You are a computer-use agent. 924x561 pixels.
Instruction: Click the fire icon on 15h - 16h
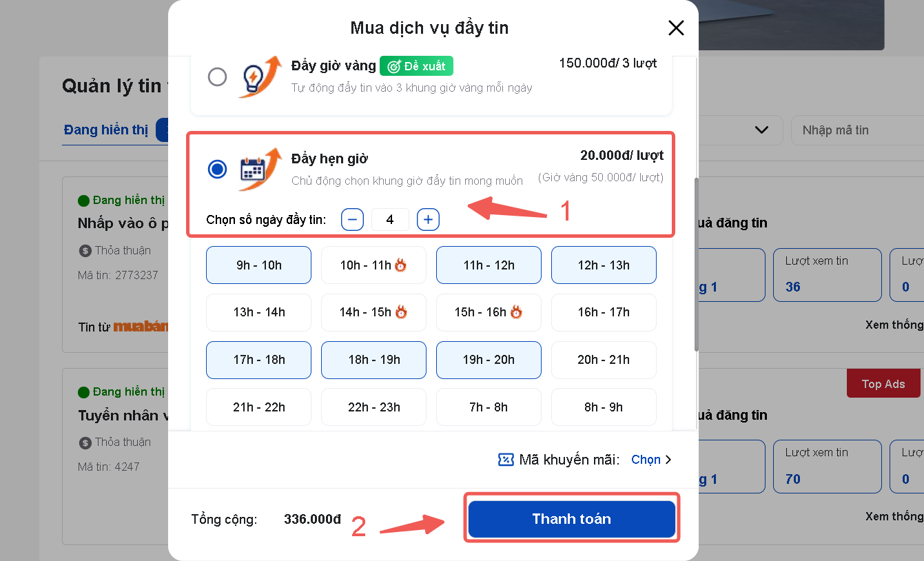tap(515, 312)
